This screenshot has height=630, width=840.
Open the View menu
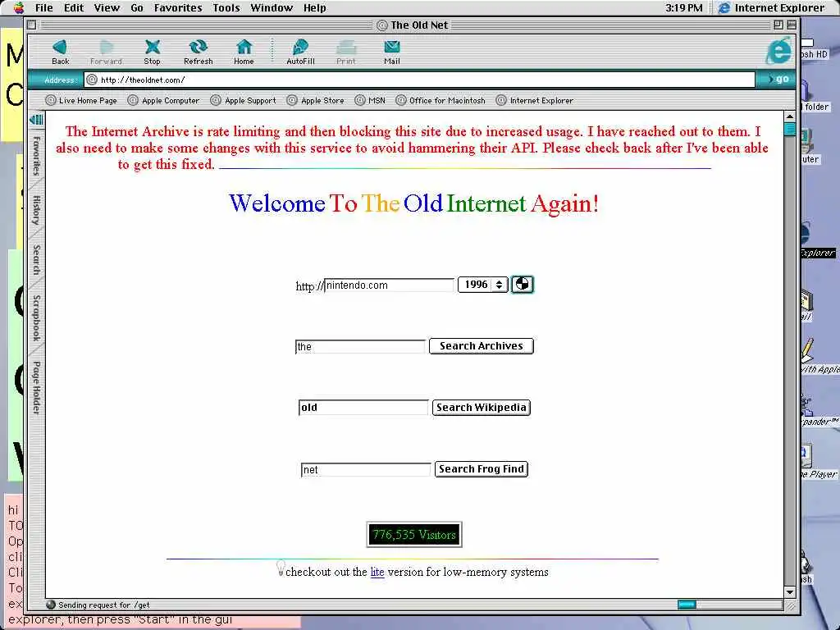107,7
